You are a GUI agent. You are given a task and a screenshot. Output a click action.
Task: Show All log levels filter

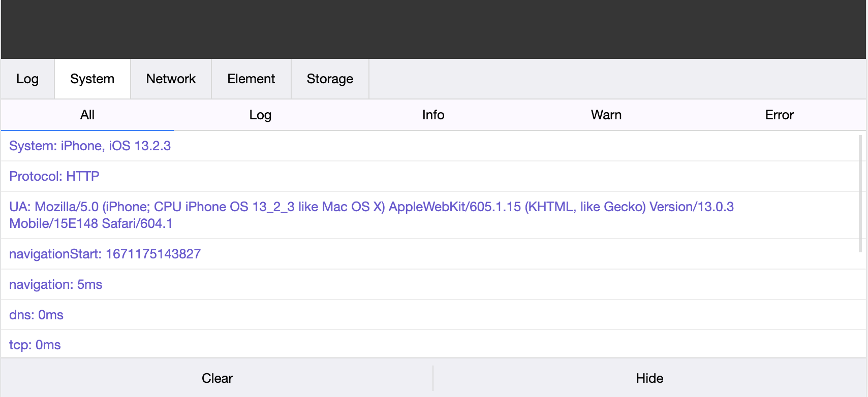[87, 115]
